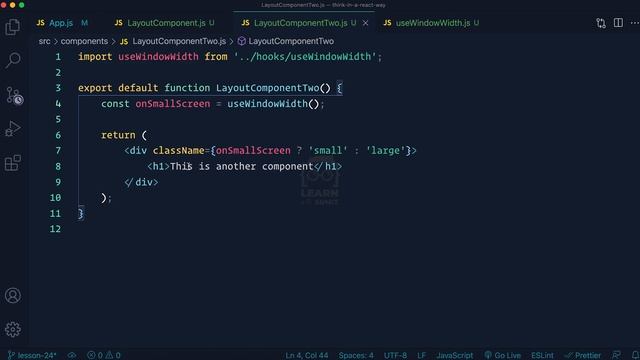Click the 'small' string on line 7

[x=328, y=151]
